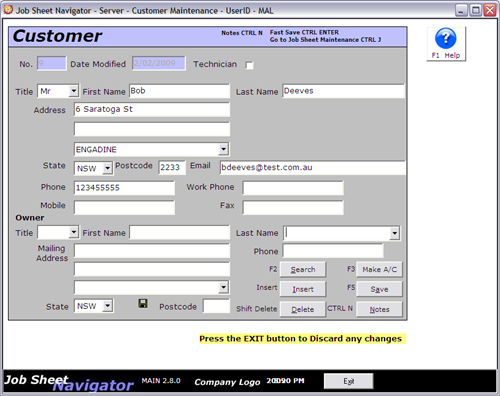
Task: Expand the Owner Last Name dropdown
Action: (x=395, y=233)
